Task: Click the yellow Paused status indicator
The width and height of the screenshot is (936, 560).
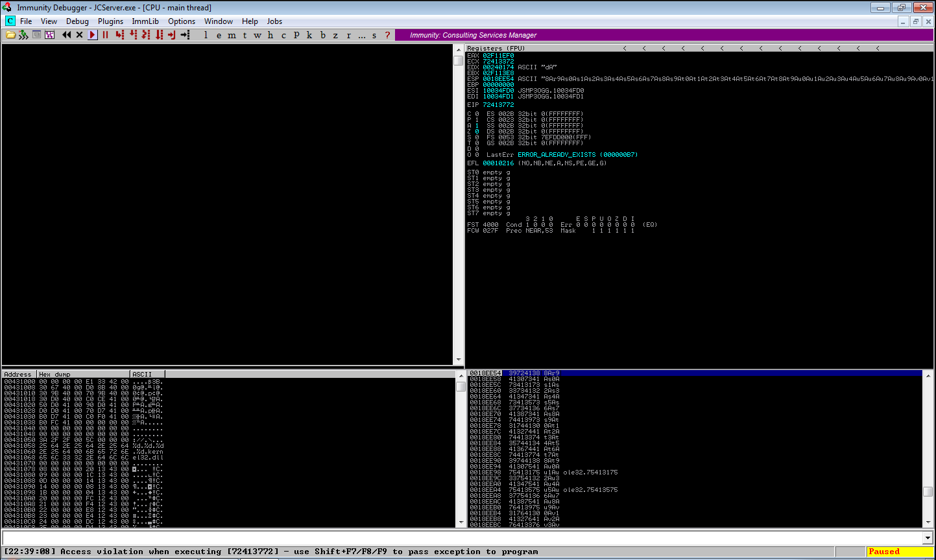Action: (x=900, y=552)
